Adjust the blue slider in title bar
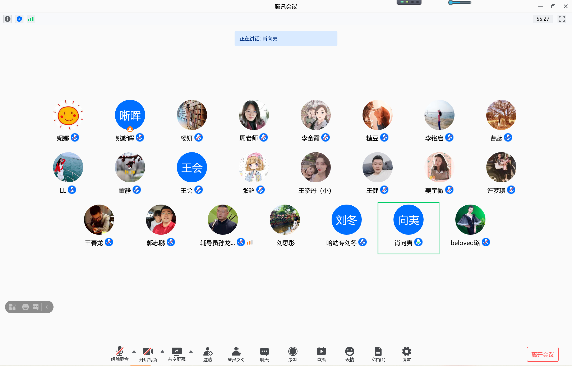 click(x=460, y=3)
